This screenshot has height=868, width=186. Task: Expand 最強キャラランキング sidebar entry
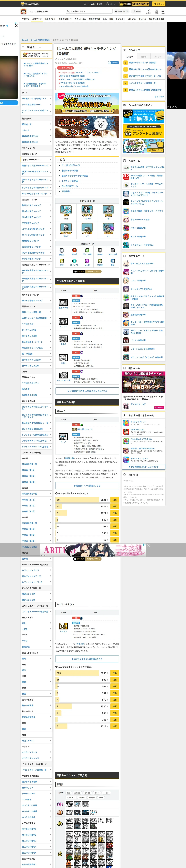point(37,160)
